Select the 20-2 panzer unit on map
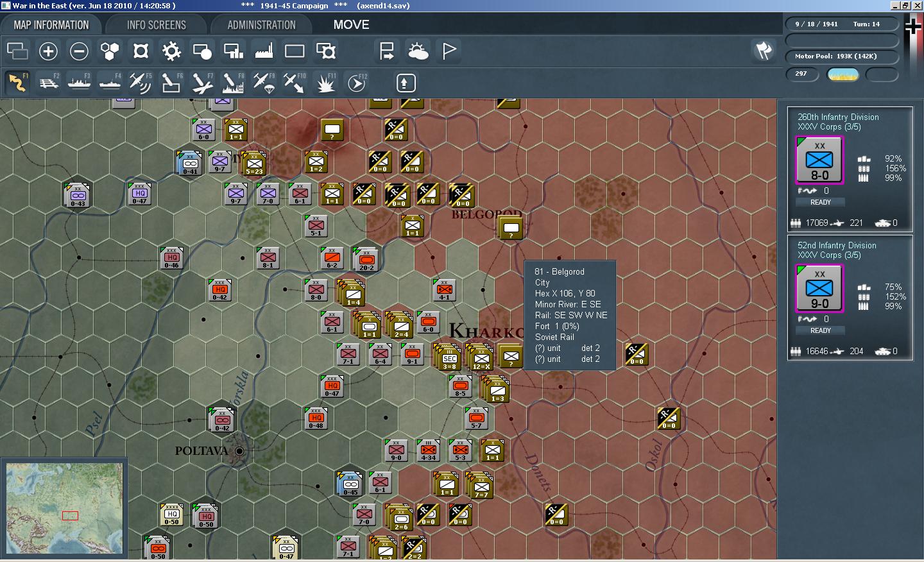The height and width of the screenshot is (562, 924). (366, 260)
